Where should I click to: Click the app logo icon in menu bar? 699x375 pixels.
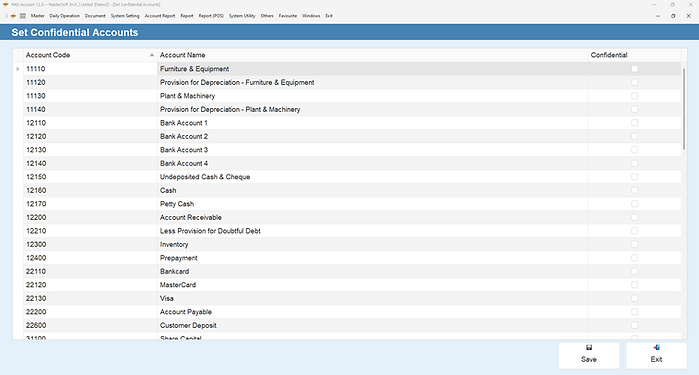coord(13,16)
